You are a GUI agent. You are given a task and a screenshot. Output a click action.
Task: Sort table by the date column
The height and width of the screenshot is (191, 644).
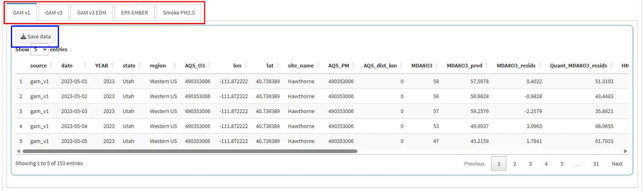click(x=67, y=65)
